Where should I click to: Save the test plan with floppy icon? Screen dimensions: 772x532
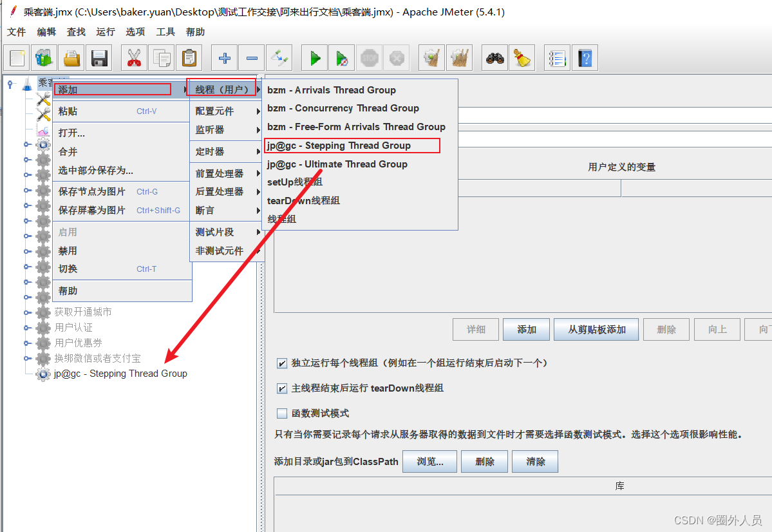click(x=99, y=58)
